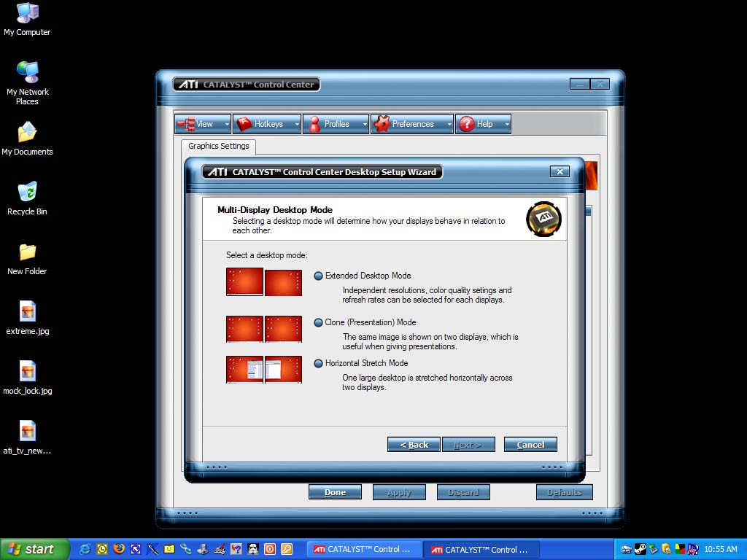Click the Horizontal Stretch Mode preview thumbnail
747x560 pixels.
[264, 370]
